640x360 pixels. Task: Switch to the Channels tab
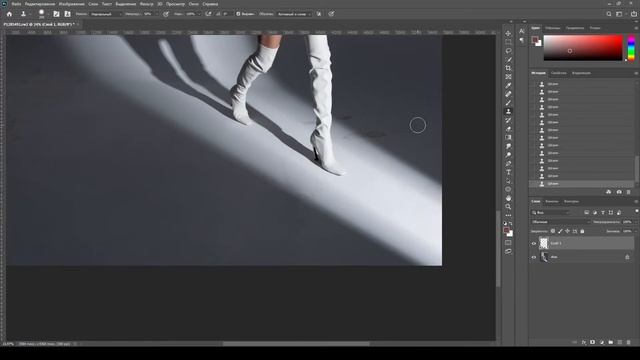click(552, 201)
